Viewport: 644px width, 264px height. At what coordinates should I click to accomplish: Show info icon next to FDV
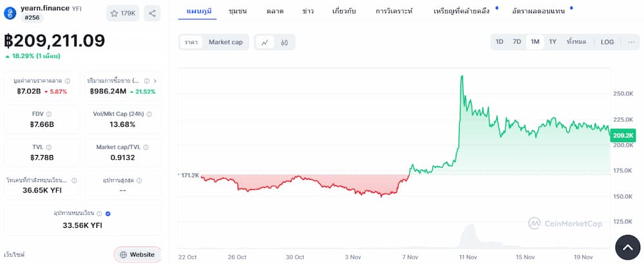tap(49, 114)
